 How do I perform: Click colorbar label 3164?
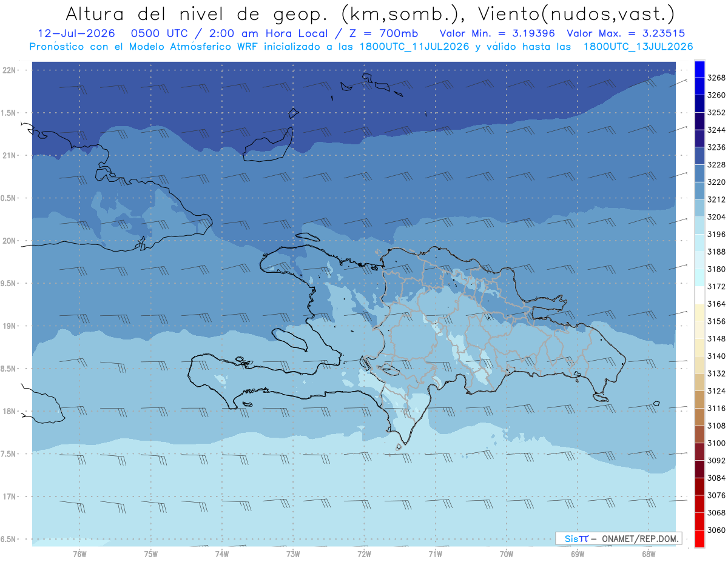tap(716, 304)
